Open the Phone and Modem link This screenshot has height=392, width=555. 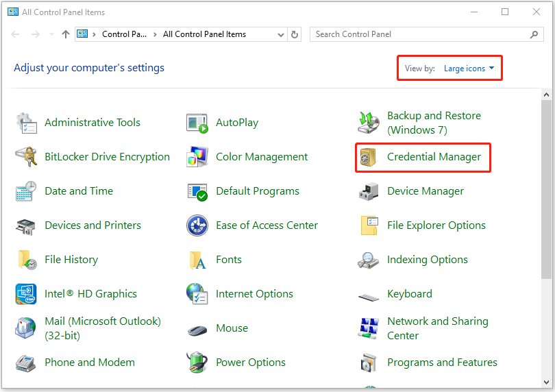coord(90,363)
